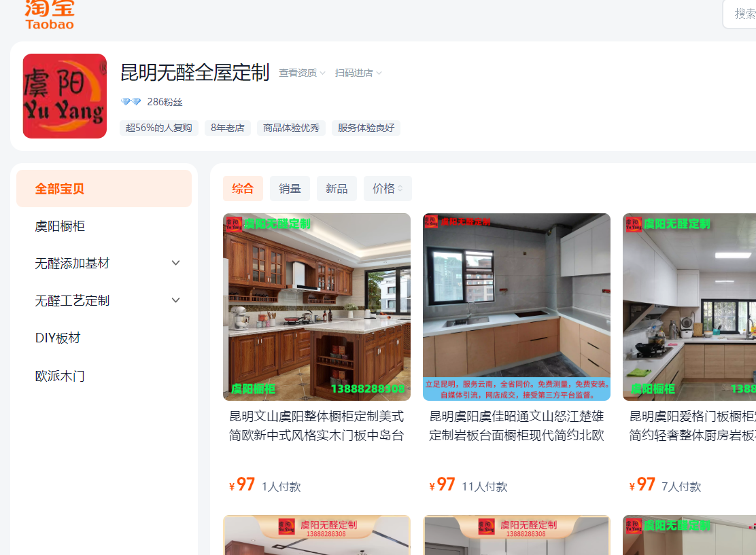Switch to the 综合 sort tab
Image resolution: width=756 pixels, height=555 pixels.
click(x=243, y=188)
